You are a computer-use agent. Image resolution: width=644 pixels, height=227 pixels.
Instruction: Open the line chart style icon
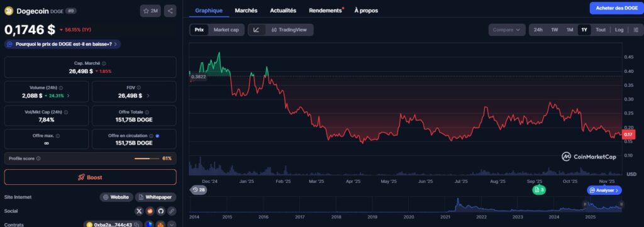click(257, 30)
